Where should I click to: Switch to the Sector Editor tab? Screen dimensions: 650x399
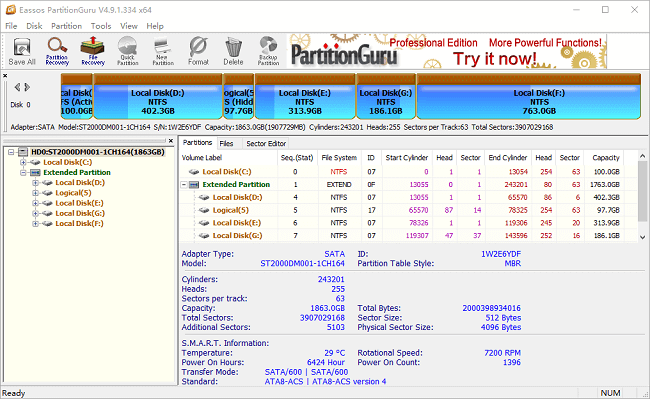point(266,143)
